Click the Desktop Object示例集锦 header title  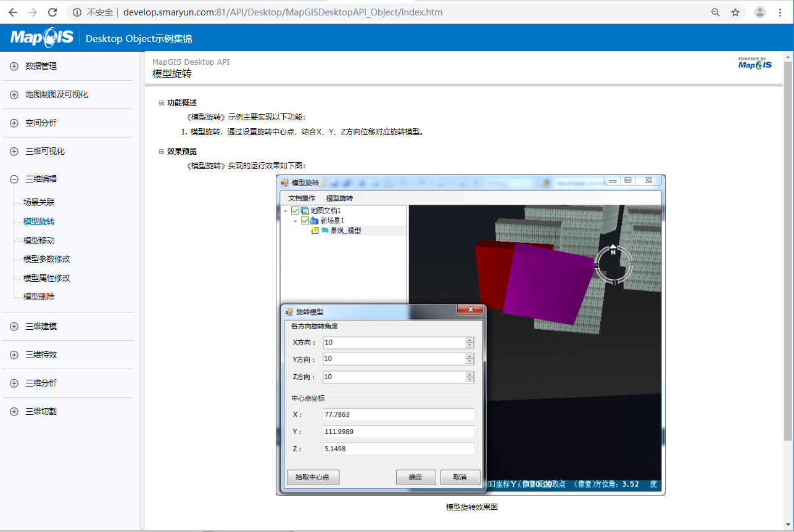[x=139, y=39]
